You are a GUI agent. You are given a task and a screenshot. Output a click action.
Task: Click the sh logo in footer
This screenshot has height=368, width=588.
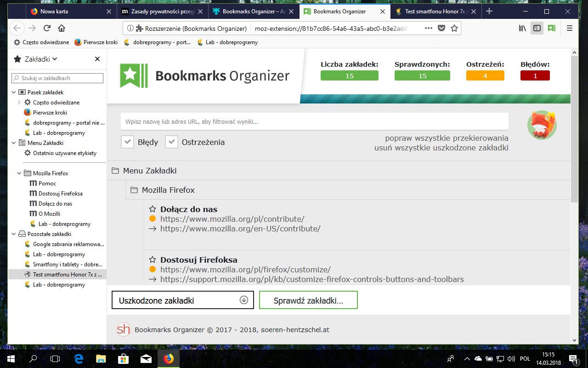pos(123,329)
